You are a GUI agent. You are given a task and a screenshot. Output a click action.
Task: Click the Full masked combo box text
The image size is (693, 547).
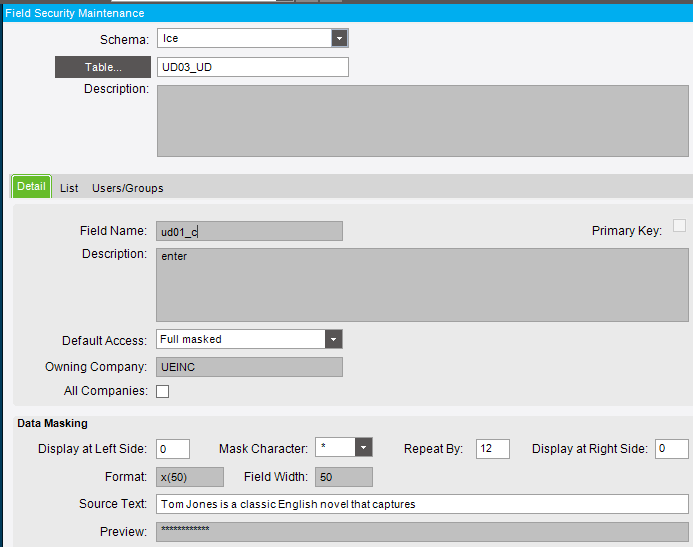[x=191, y=339]
